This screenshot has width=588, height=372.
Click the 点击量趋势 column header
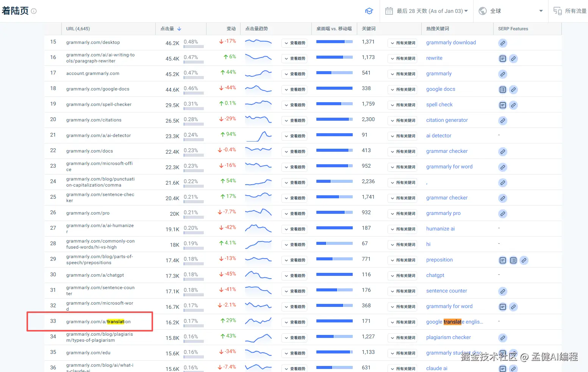coord(256,29)
